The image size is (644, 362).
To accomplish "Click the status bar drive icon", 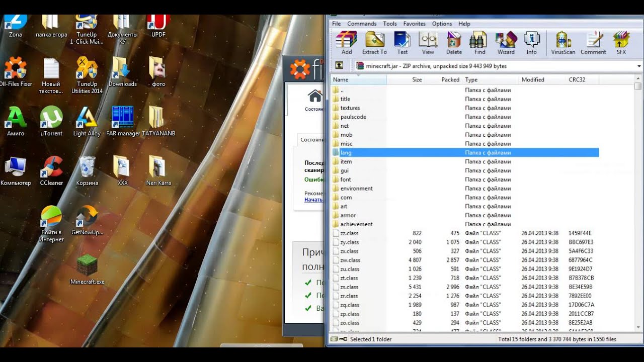I will tap(335, 339).
